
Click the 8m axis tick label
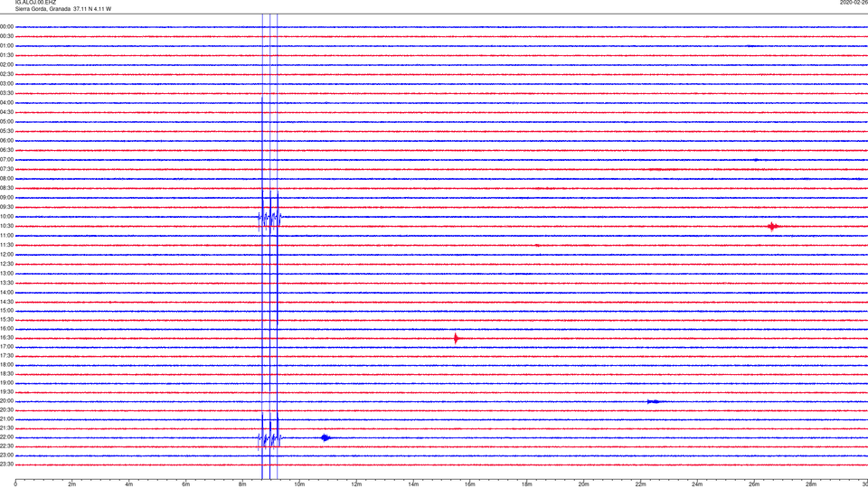pos(242,484)
